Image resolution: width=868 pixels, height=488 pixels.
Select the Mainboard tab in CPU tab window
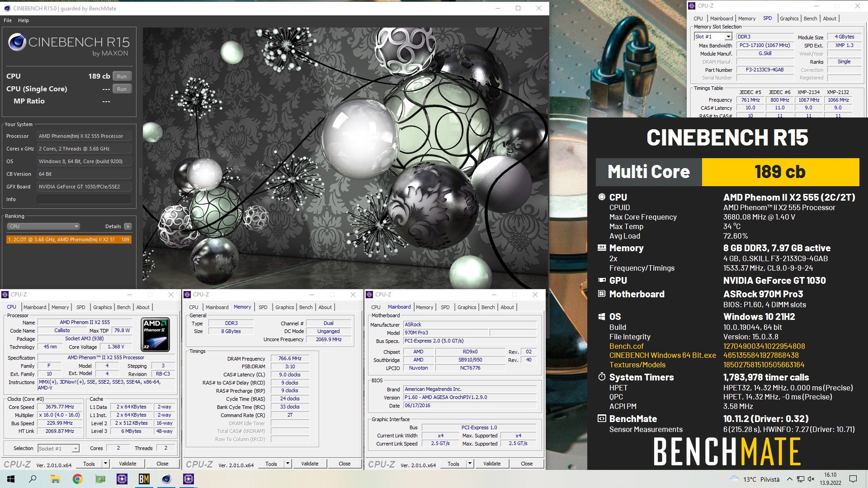(35, 307)
